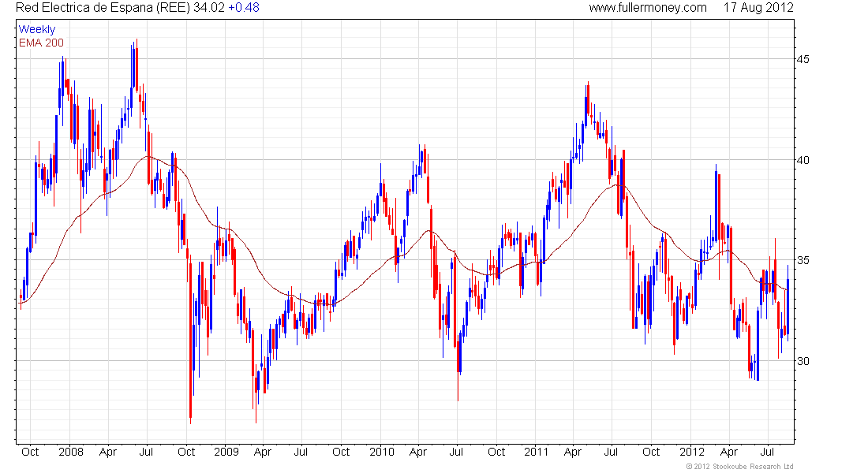Click the 'Apr' label right after 2010
This screenshot has width=868, height=473.
click(x=418, y=453)
